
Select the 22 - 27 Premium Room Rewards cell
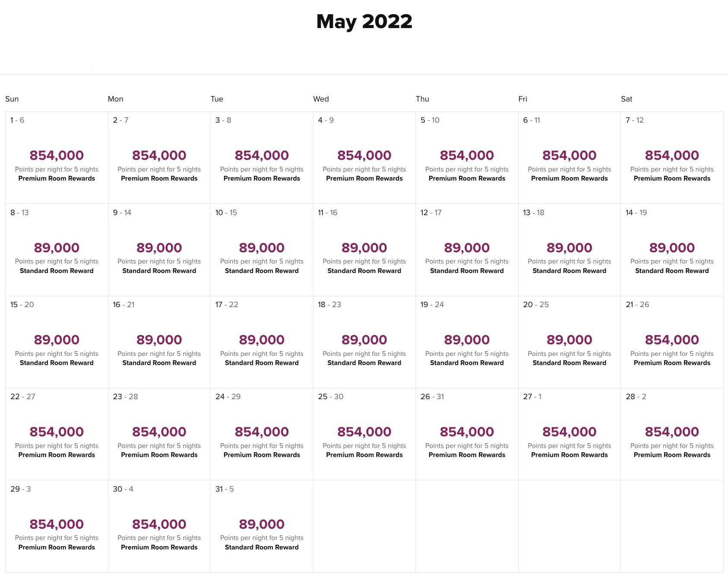point(57,434)
